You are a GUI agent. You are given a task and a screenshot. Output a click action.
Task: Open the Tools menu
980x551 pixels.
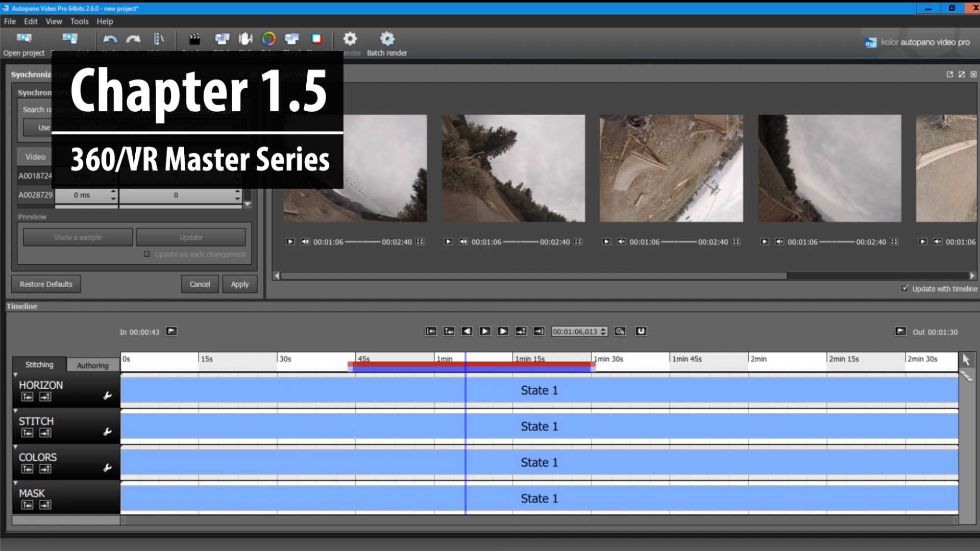pos(79,21)
